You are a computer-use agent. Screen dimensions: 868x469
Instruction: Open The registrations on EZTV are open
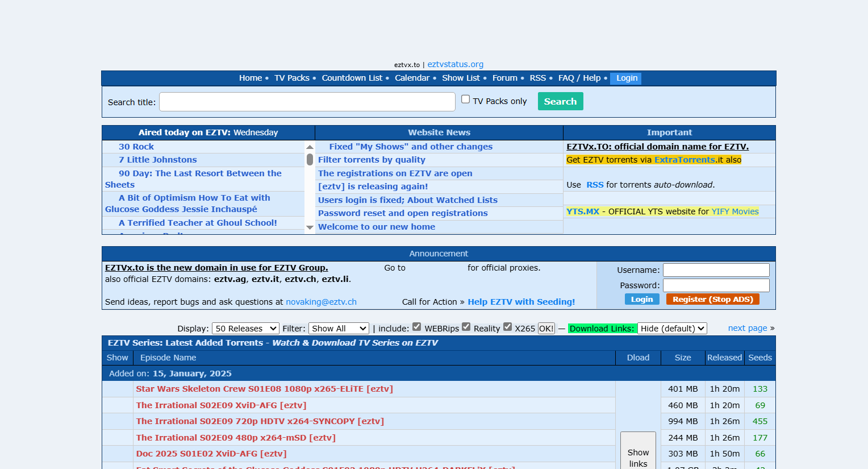click(395, 173)
